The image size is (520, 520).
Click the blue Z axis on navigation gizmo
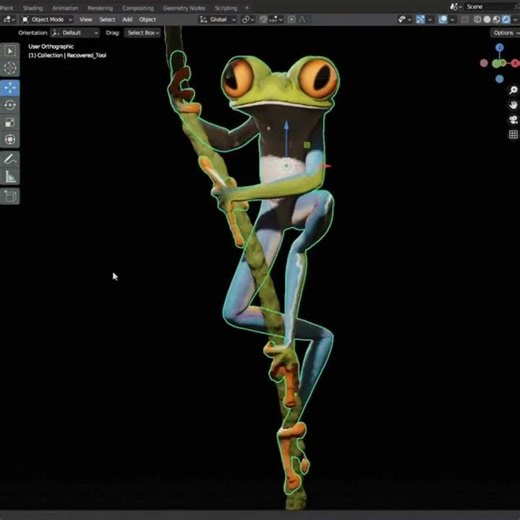coord(499,47)
